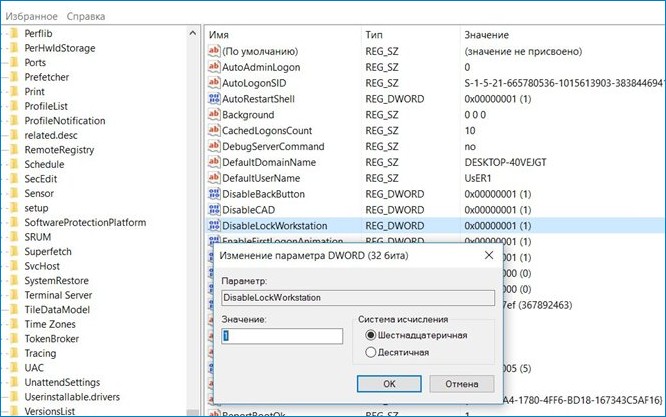The image size is (666, 417).
Task: Click the AutoAdminLogon string value icon
Action: coord(213,66)
